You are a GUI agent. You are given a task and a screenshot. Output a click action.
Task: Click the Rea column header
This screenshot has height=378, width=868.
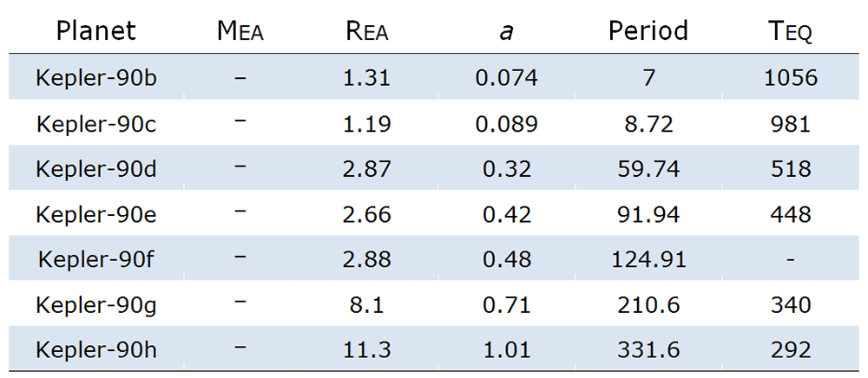pos(367,32)
